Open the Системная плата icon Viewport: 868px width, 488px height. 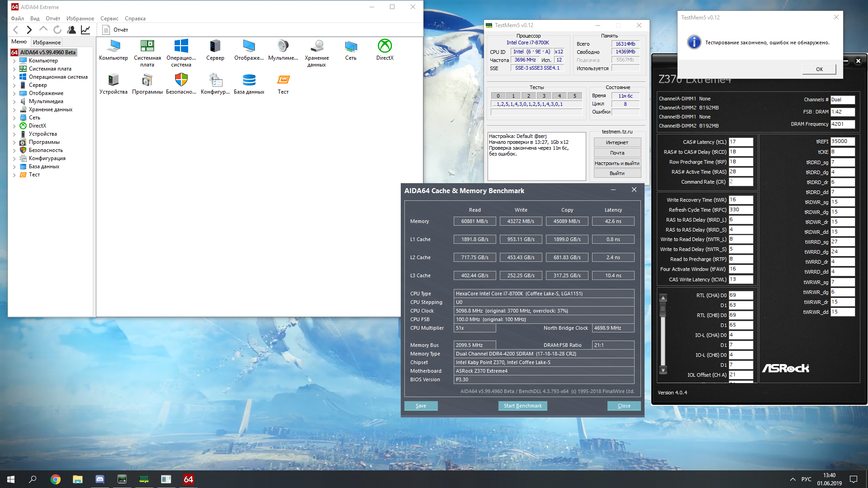pyautogui.click(x=147, y=46)
